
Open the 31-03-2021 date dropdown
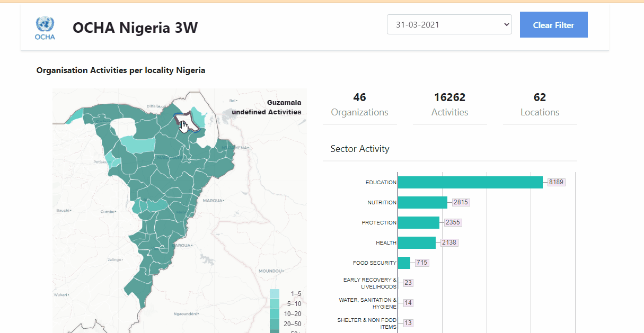449,24
